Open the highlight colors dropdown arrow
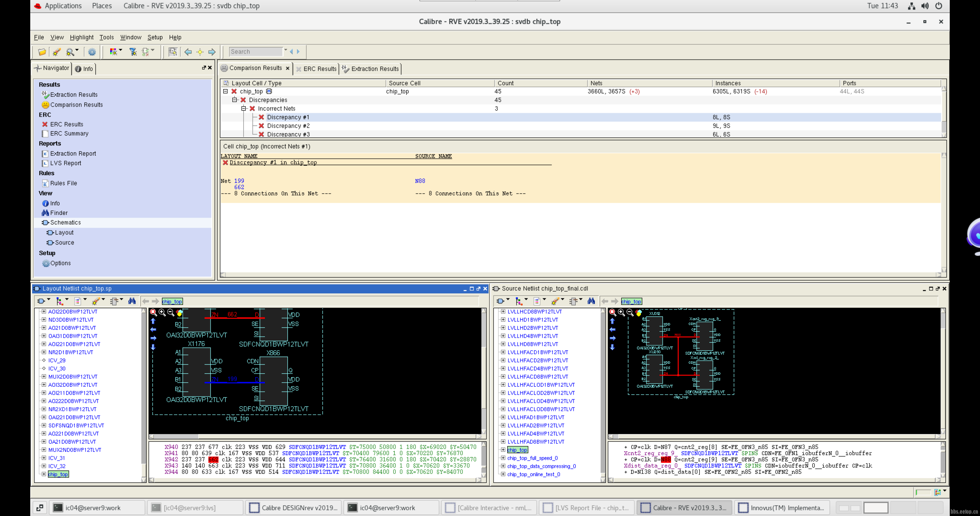This screenshot has width=980, height=516. click(121, 50)
